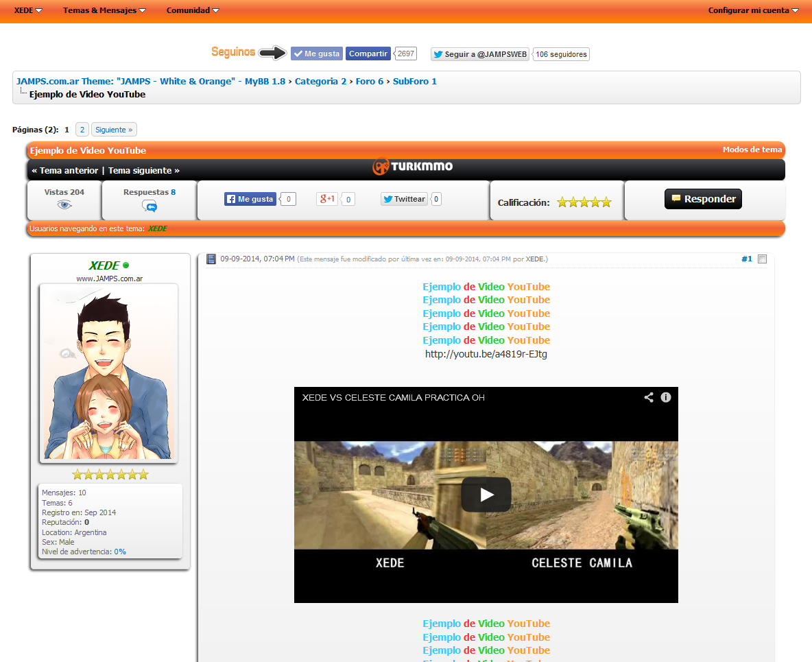This screenshot has height=662, width=812.
Task: Expand Temas & Mensajes menu
Action: coord(104,10)
